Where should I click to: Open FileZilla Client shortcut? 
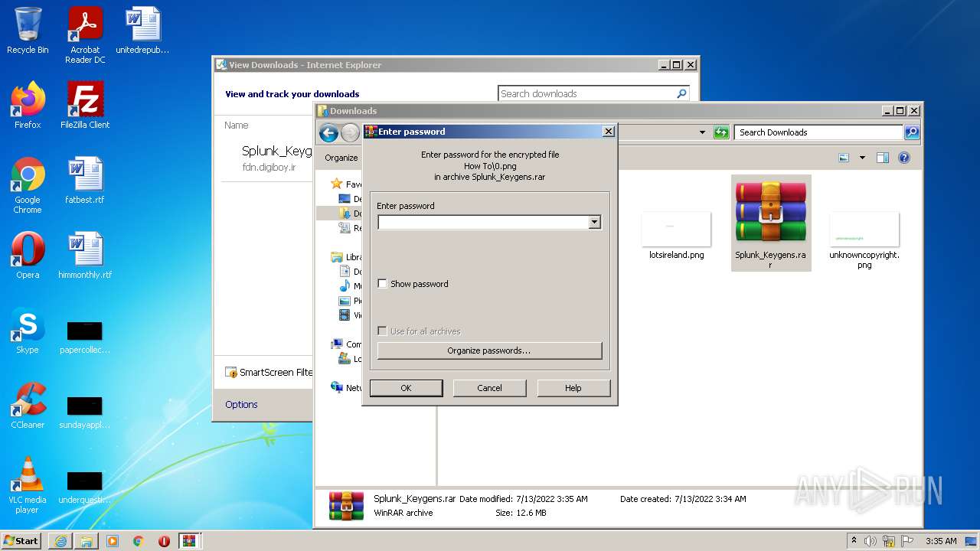85,106
